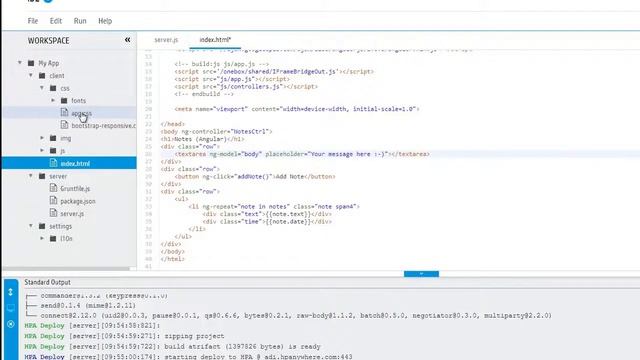Click the Standard Output panel title
The height and width of the screenshot is (360, 640).
47,282
